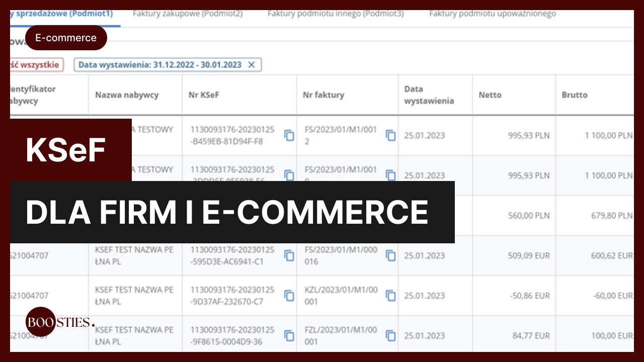The height and width of the screenshot is (362, 644).
Task: Copy invoice number KZL/2023/01/M1/00001
Action: [x=390, y=295]
